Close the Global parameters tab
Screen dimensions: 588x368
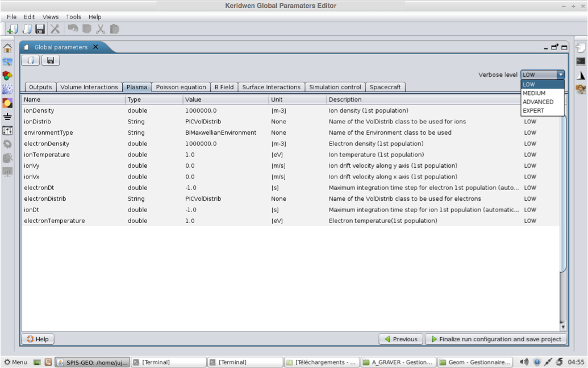(x=95, y=47)
